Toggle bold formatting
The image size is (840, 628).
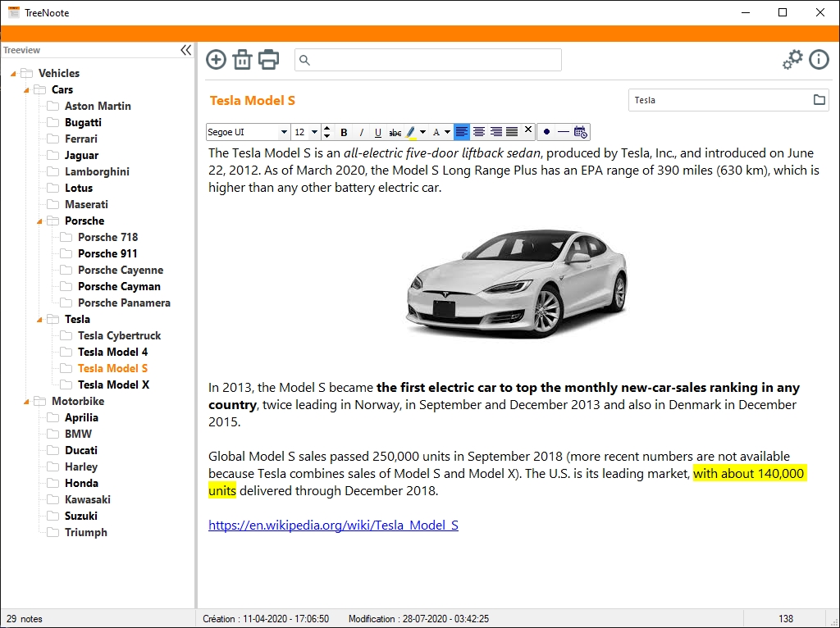click(344, 132)
